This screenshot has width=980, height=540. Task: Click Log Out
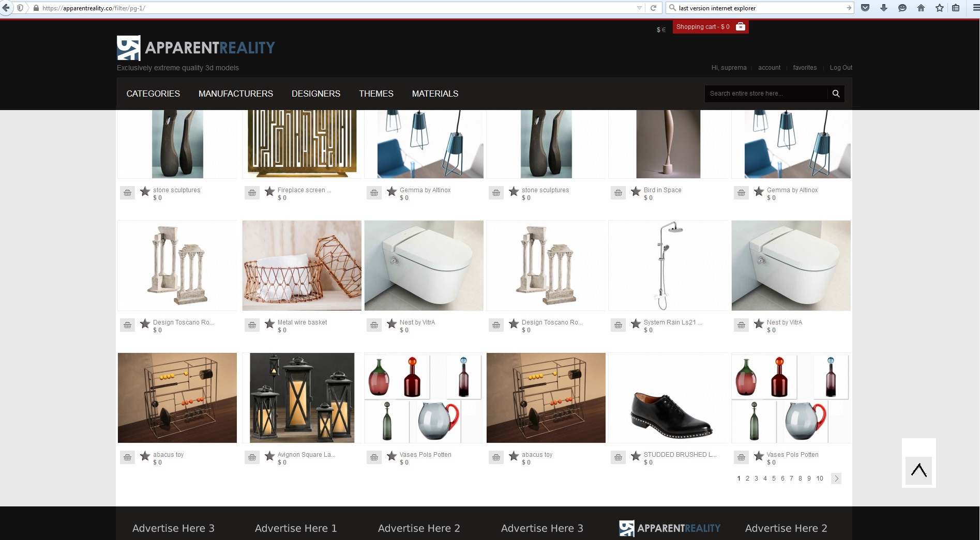pyautogui.click(x=841, y=68)
